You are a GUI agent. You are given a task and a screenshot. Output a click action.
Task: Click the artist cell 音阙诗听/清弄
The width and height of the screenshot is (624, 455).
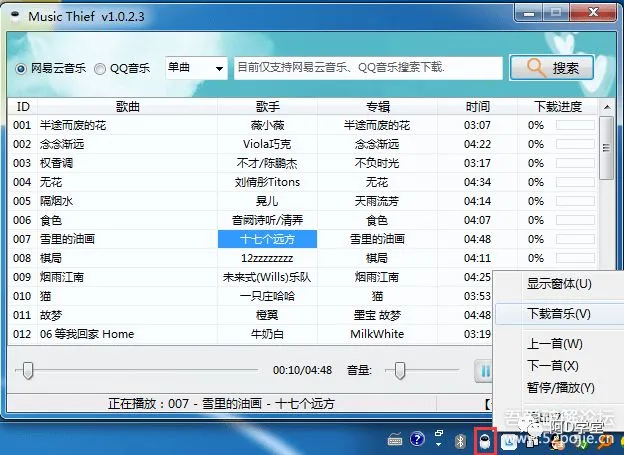coord(267,220)
